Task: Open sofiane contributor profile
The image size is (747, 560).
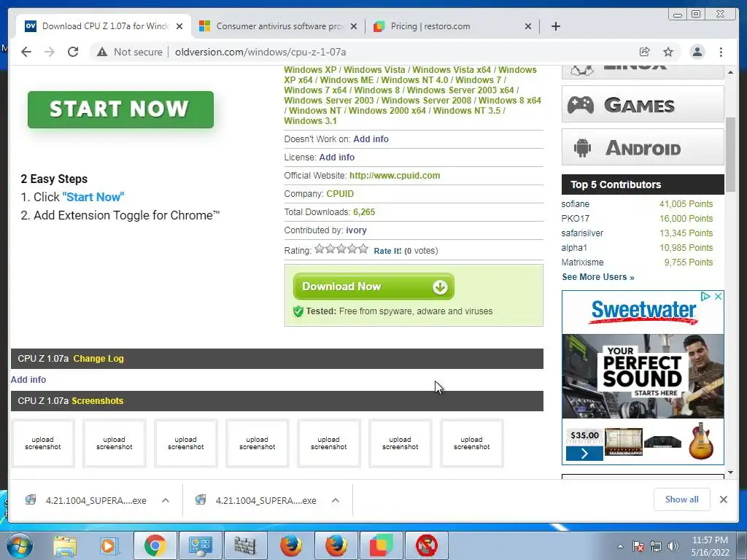Action: click(575, 204)
